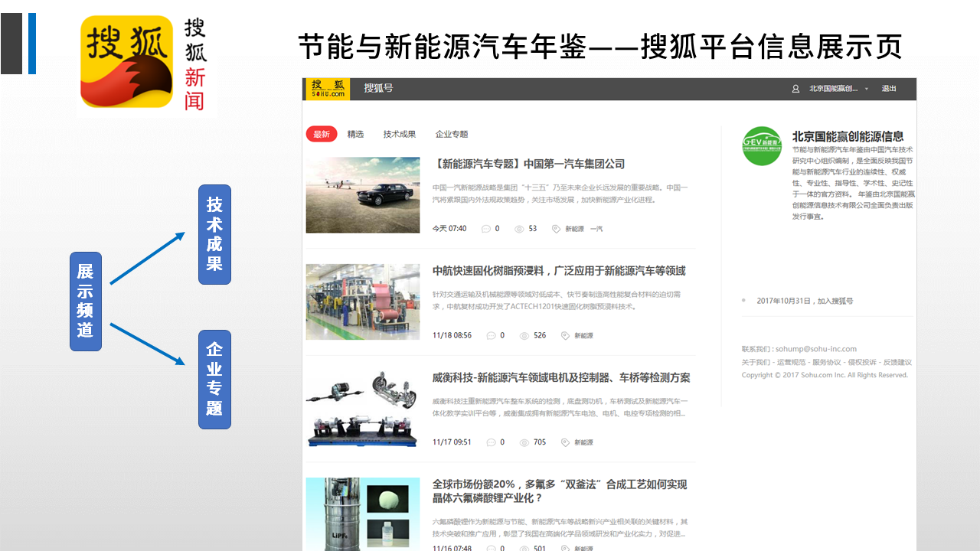Open the 全球市场份额20% 多氟多 article title

[x=560, y=491]
